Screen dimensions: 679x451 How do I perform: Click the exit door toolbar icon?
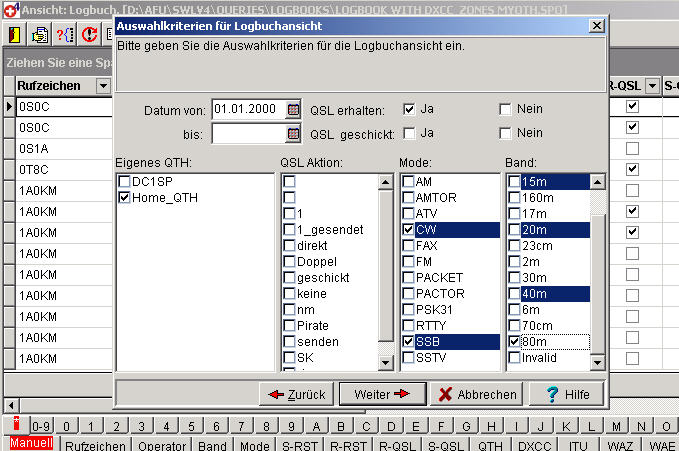[x=16, y=34]
